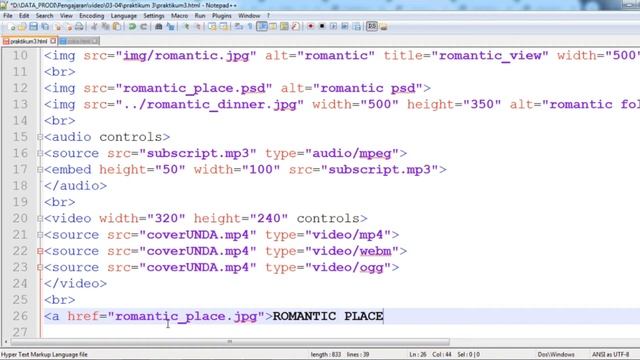Collapse the embed fold on line 17
This screenshot has width=640, height=360.
coord(40,170)
